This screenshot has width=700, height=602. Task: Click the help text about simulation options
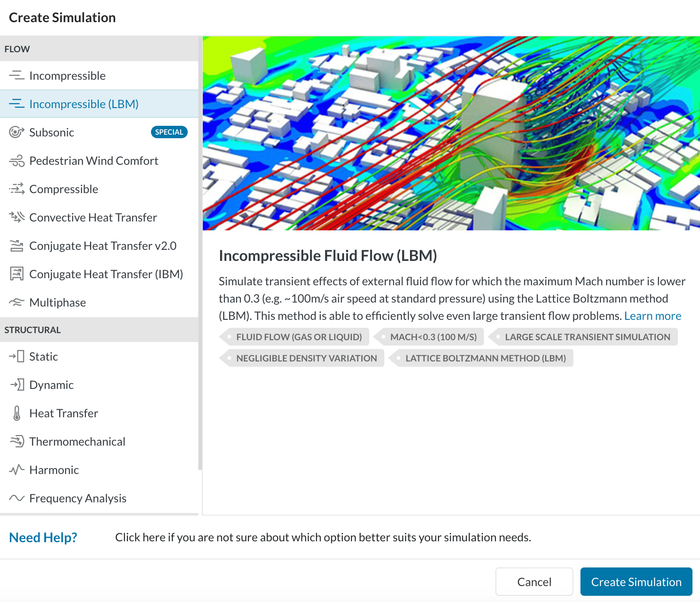pyautogui.click(x=323, y=537)
